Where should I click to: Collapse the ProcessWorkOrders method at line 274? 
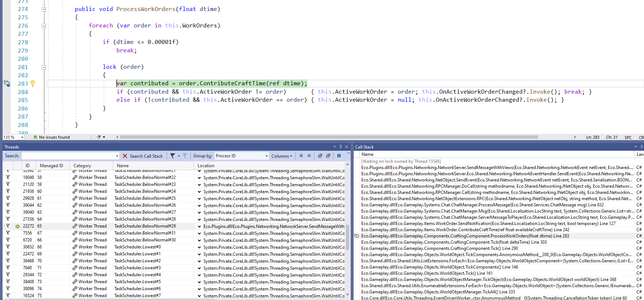click(44, 9)
